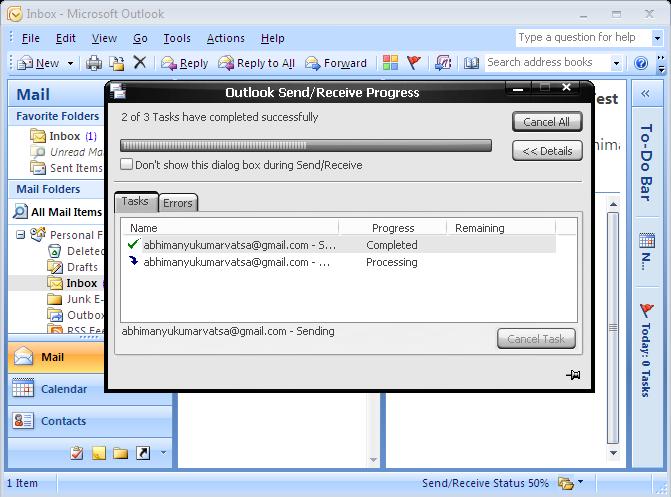This screenshot has width=671, height=497.
Task: Click the Categorize color squares icon
Action: click(x=390, y=63)
